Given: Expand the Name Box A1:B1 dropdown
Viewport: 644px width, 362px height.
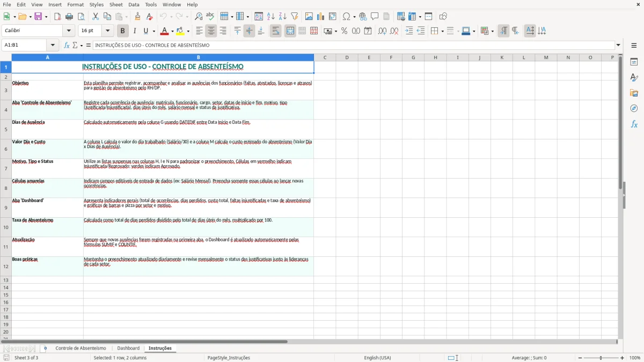Looking at the screenshot, I should pyautogui.click(x=53, y=46).
